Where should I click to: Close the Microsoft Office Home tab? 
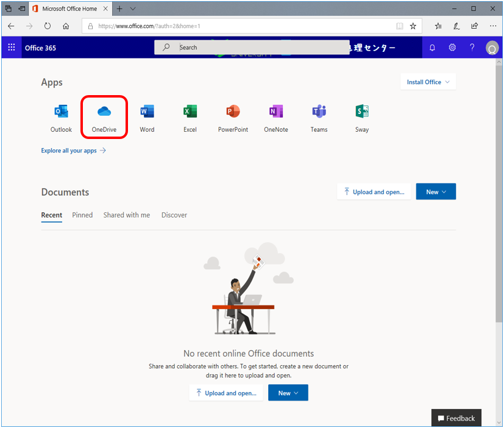click(x=105, y=9)
